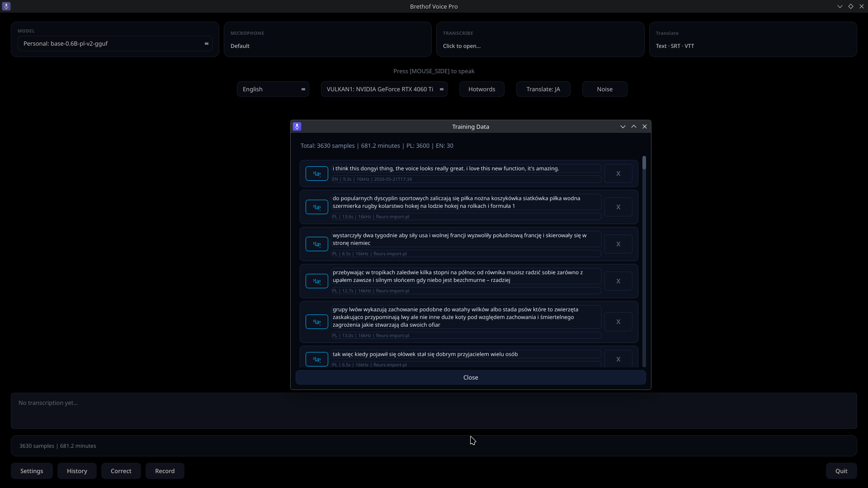Viewport: 868px width, 488px height.
Task: Click the 'Total: 3630 samples' summary line
Action: click(x=377, y=146)
